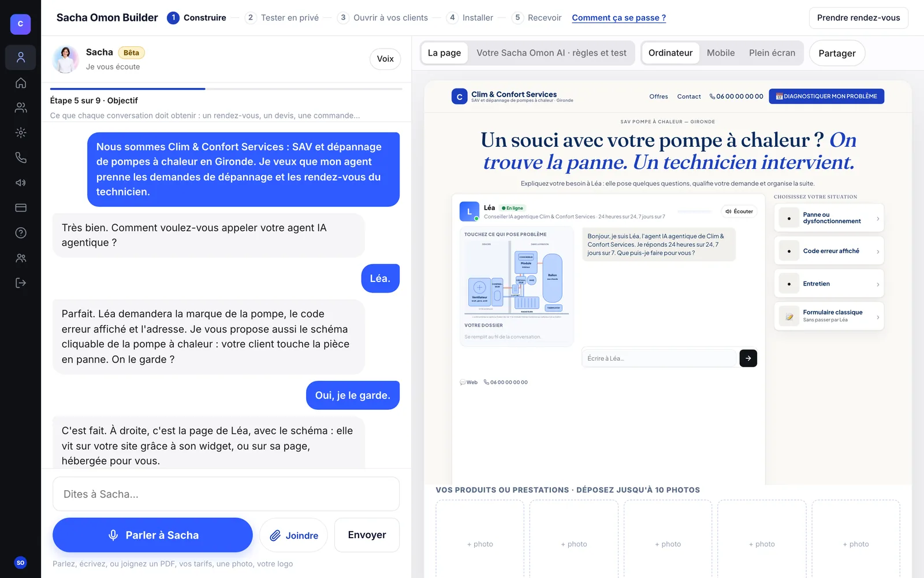Click the 06 00 00 00 00 header phone link
Viewport: 924px width, 578px height.
[x=736, y=97]
